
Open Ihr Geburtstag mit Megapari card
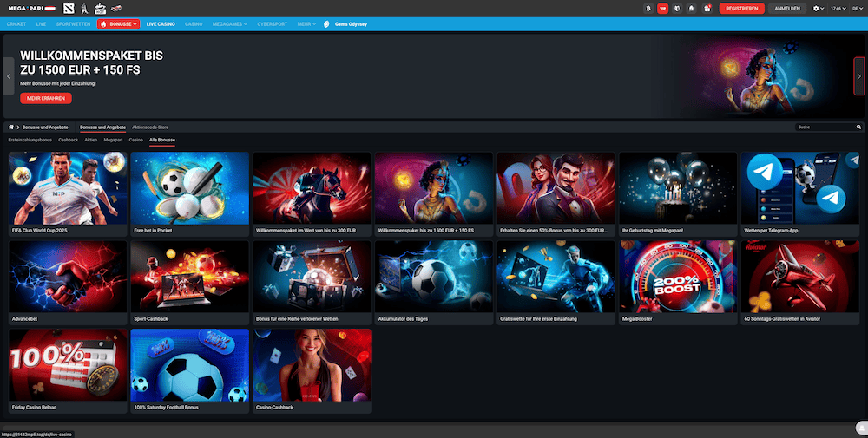pos(678,194)
